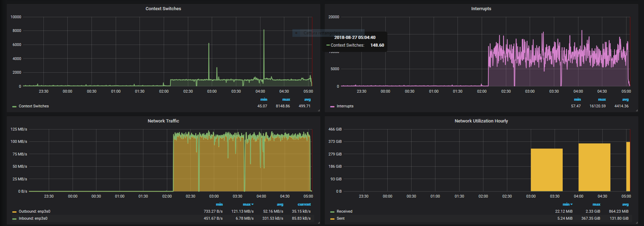Click the 451.67 B/s Inbound min value
The height and width of the screenshot is (226, 644).
click(x=213, y=218)
